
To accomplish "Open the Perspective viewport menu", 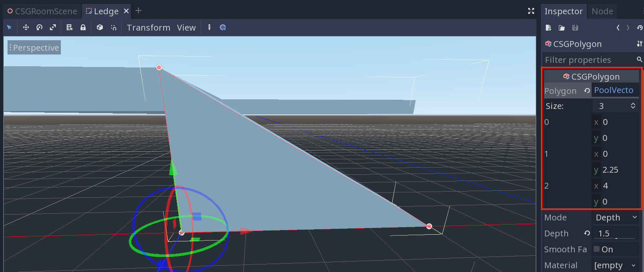I will click(34, 48).
